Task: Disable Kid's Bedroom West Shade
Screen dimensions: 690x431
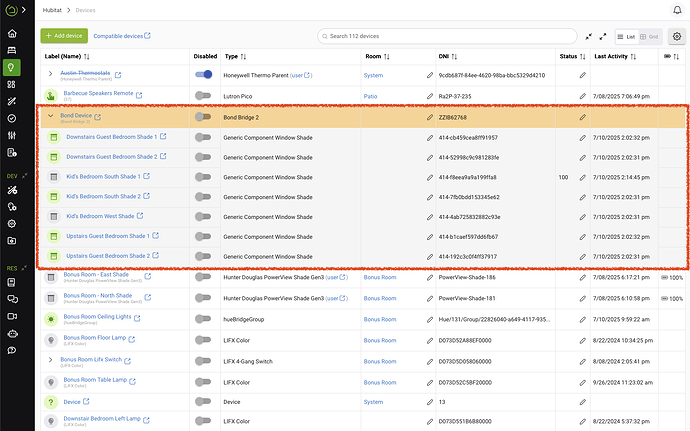Action: click(203, 216)
